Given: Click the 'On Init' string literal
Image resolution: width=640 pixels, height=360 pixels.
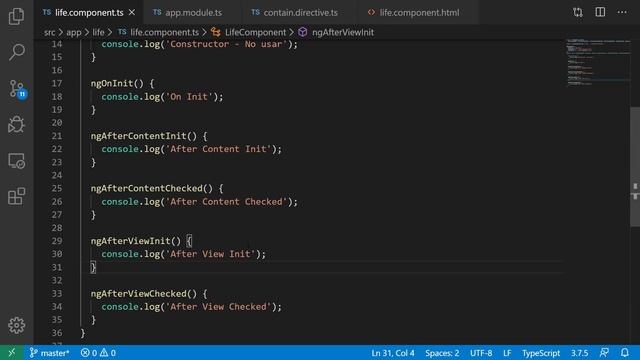Looking at the screenshot, I should tap(189, 97).
